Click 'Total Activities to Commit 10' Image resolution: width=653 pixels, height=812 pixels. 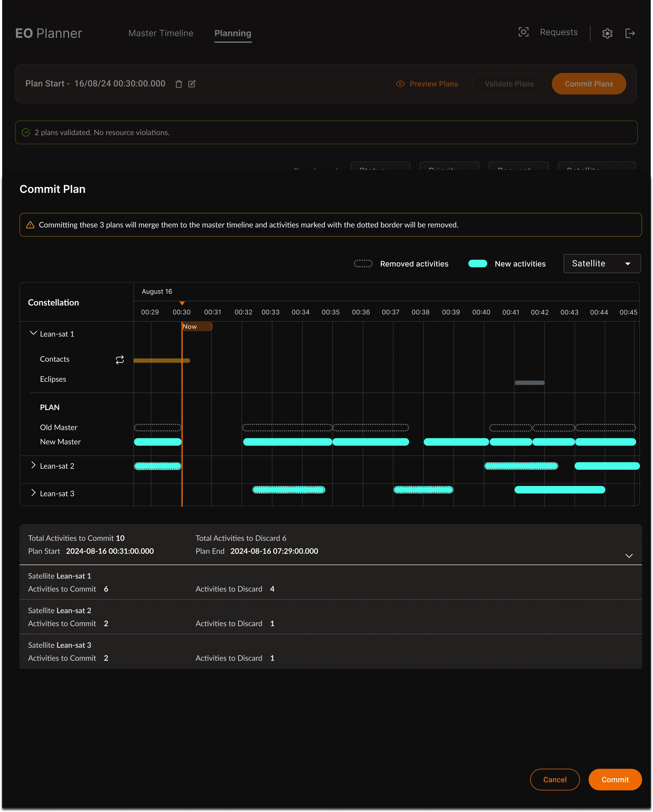[x=76, y=538]
